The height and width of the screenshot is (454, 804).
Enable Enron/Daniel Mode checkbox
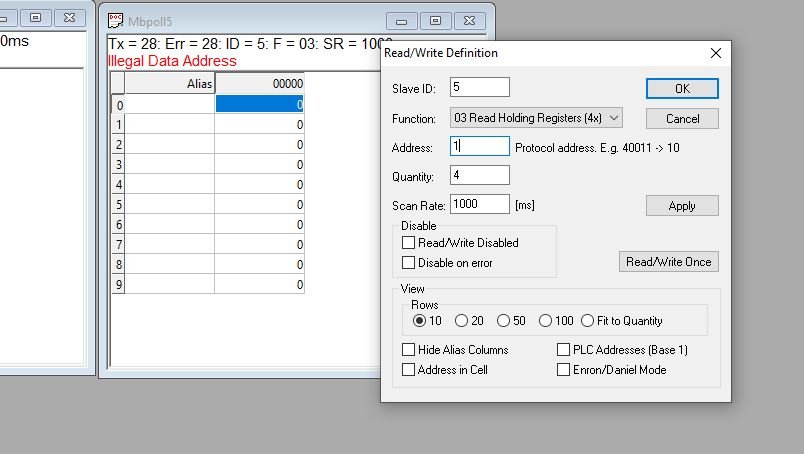point(564,370)
